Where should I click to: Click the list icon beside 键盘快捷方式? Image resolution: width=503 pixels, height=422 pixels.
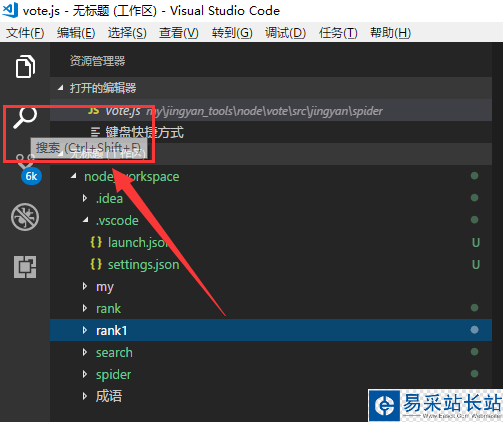(95, 132)
